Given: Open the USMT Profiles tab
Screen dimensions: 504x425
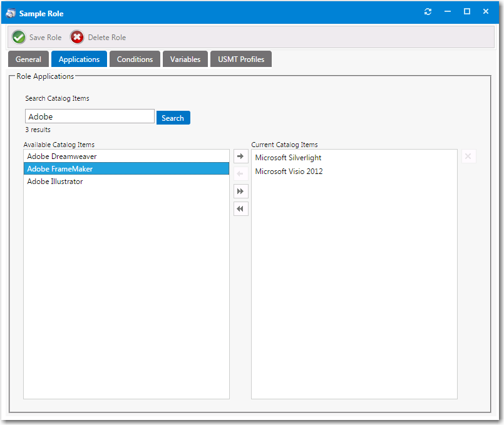Looking at the screenshot, I should click(x=240, y=59).
